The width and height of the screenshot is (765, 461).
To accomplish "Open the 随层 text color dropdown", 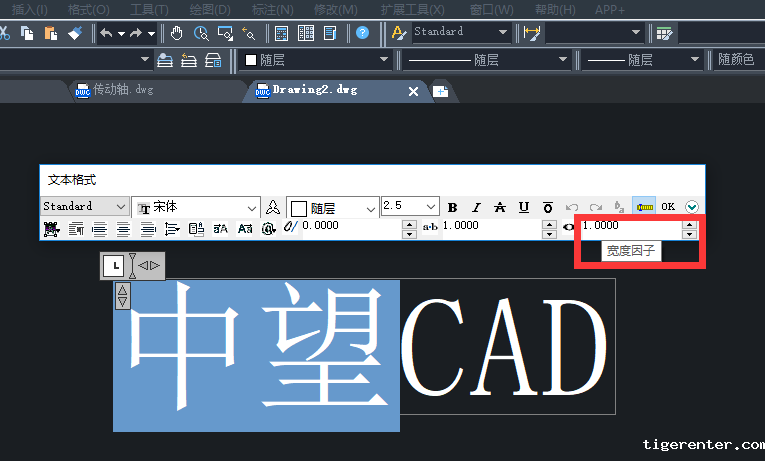I will (370, 208).
